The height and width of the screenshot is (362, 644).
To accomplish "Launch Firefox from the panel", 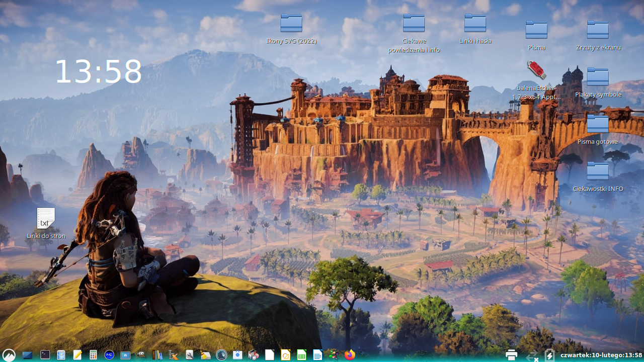I will (x=350, y=355).
